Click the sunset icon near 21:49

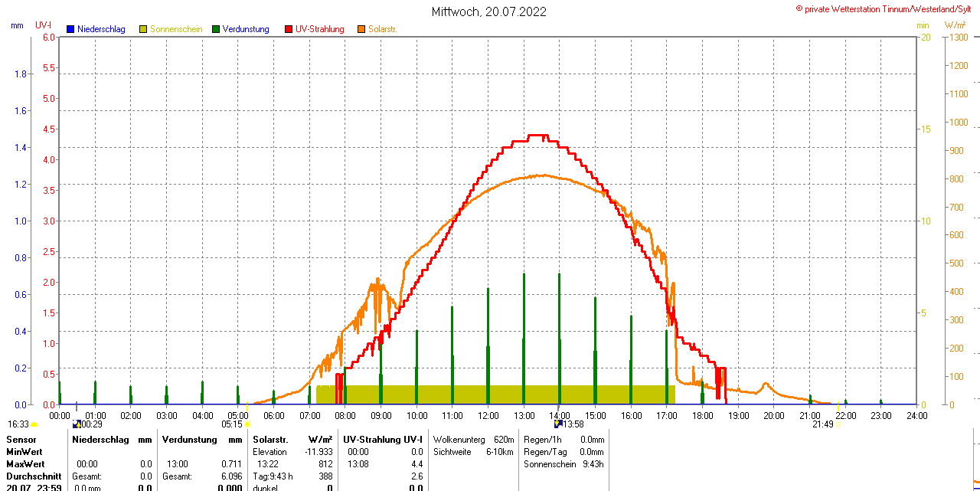pyautogui.click(x=838, y=424)
